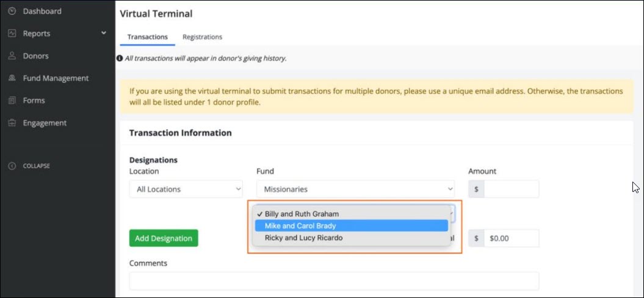Click the Donors person icon

click(x=12, y=56)
